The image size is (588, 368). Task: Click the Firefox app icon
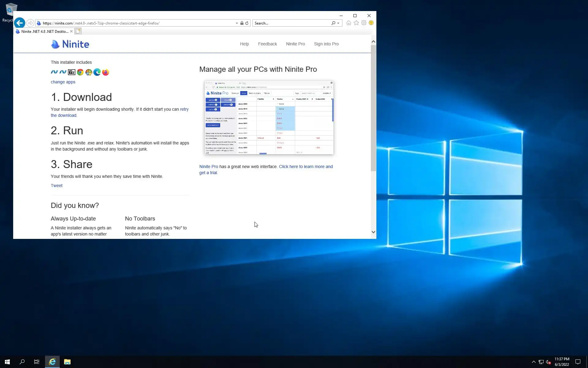(x=106, y=72)
